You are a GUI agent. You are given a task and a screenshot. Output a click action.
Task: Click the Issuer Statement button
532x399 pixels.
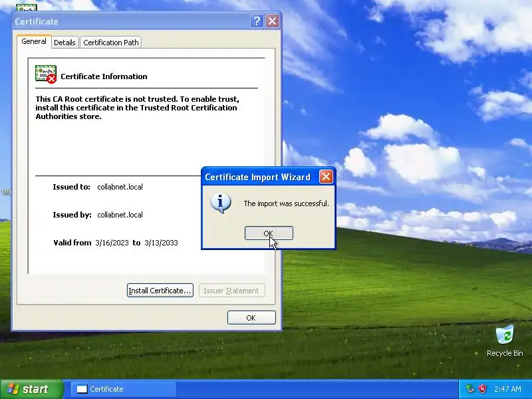231,291
